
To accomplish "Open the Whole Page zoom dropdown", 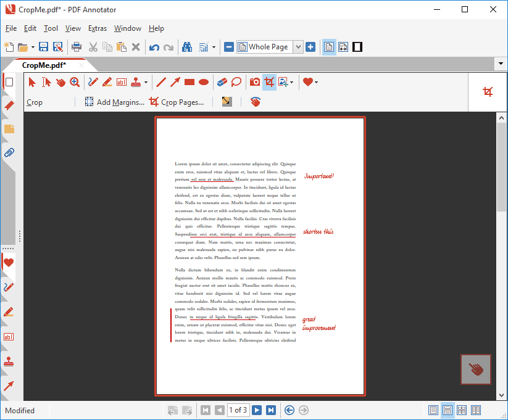I will pos(298,46).
